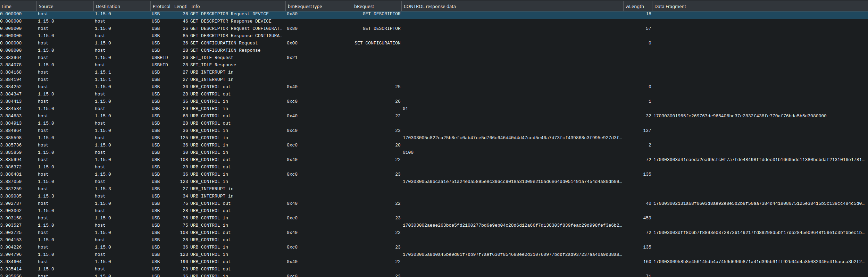Click the wLength value 57
Viewport: 868px width, 277px height.
(649, 28)
